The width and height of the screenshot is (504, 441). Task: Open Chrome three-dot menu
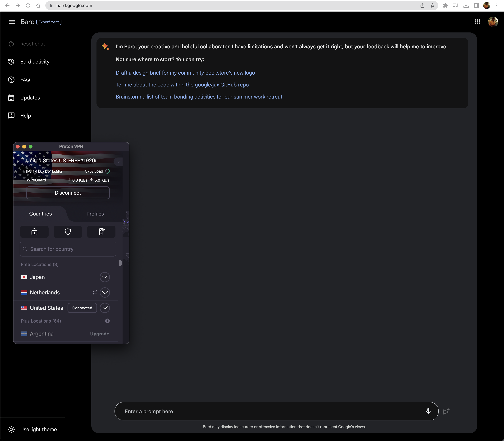(x=497, y=5)
